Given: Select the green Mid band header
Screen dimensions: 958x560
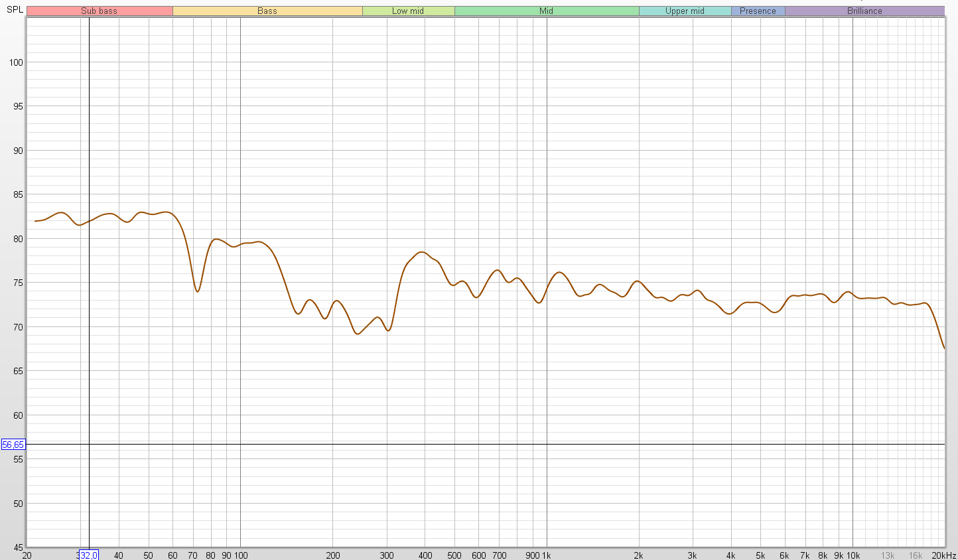Looking at the screenshot, I should pos(546,11).
